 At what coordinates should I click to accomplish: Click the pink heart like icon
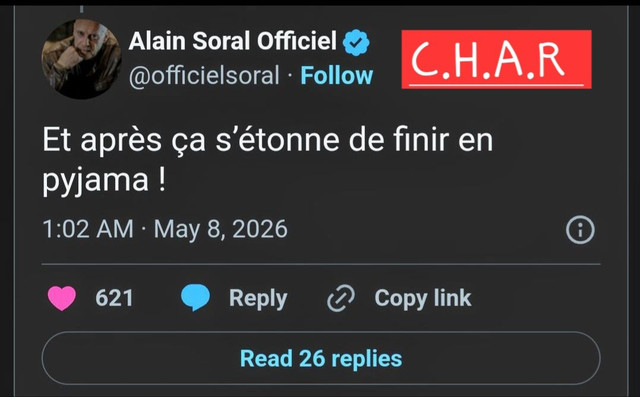point(62,298)
